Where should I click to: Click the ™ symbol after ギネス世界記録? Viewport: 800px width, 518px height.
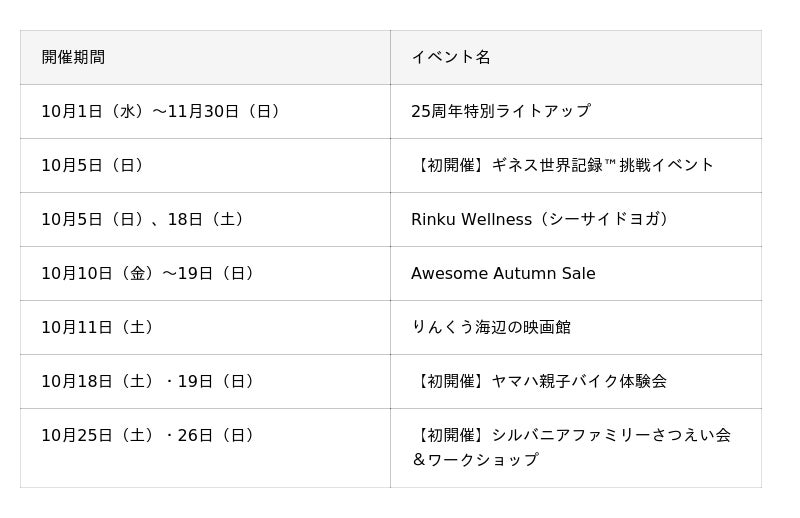(x=610, y=163)
